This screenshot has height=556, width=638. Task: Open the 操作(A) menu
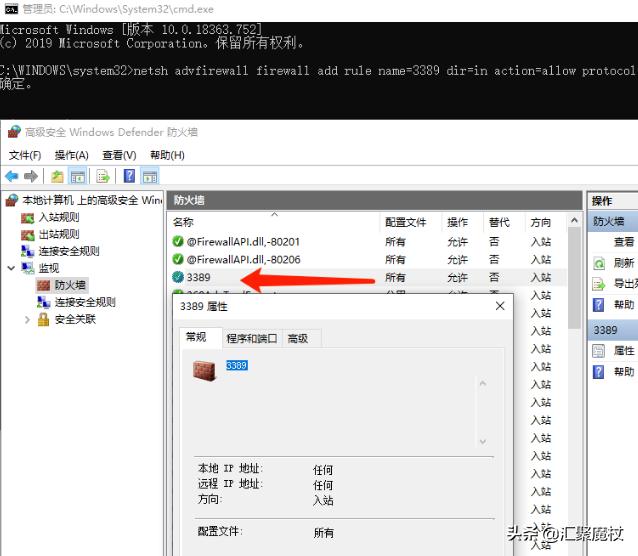(x=72, y=155)
